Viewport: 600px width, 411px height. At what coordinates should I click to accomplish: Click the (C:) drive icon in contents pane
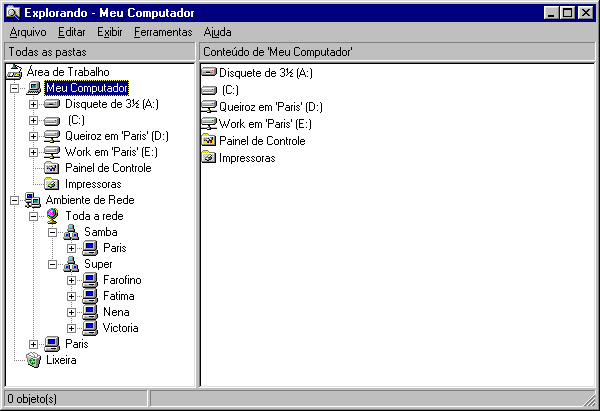(209, 90)
